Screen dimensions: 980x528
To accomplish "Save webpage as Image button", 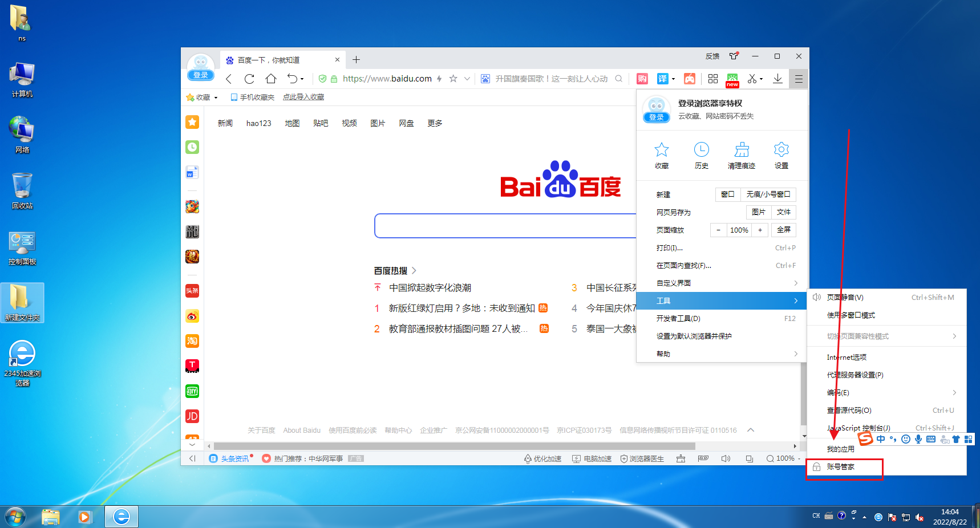I will [759, 212].
